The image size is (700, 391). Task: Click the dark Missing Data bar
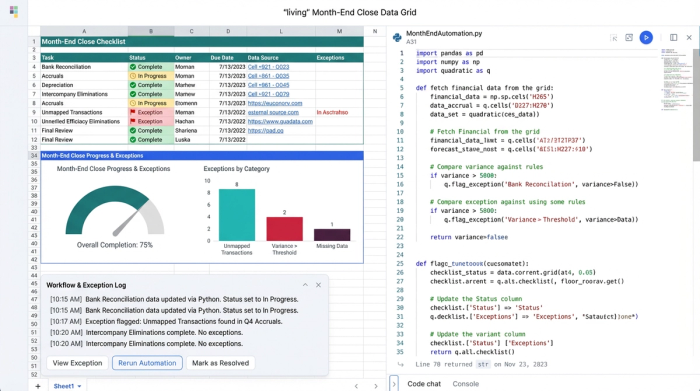click(x=332, y=235)
